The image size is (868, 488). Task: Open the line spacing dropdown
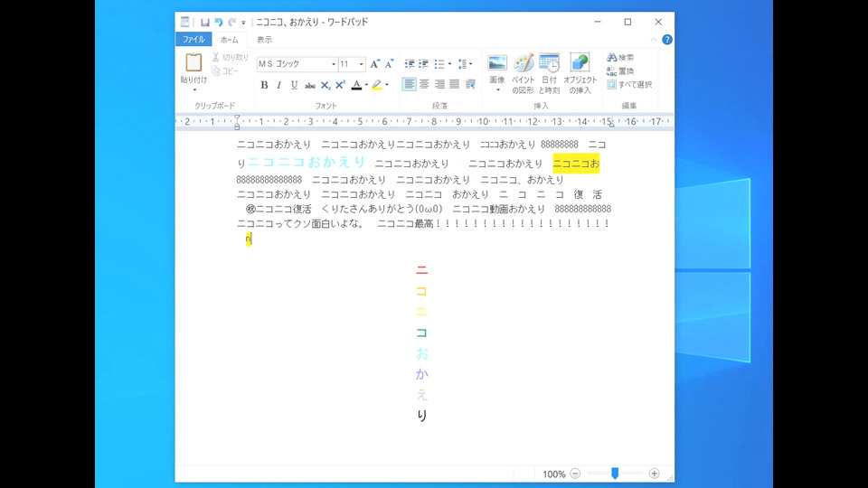(x=465, y=64)
